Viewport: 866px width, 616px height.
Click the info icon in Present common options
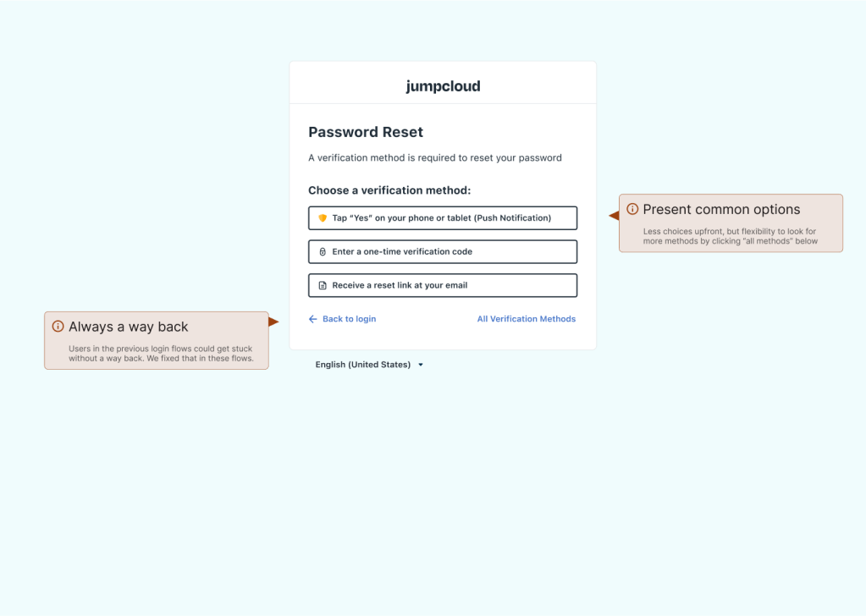click(632, 209)
